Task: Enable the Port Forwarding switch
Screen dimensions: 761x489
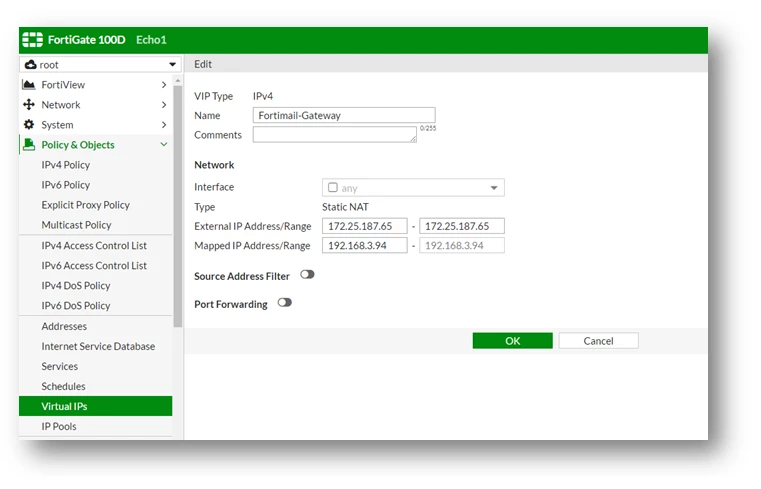Action: click(x=284, y=303)
